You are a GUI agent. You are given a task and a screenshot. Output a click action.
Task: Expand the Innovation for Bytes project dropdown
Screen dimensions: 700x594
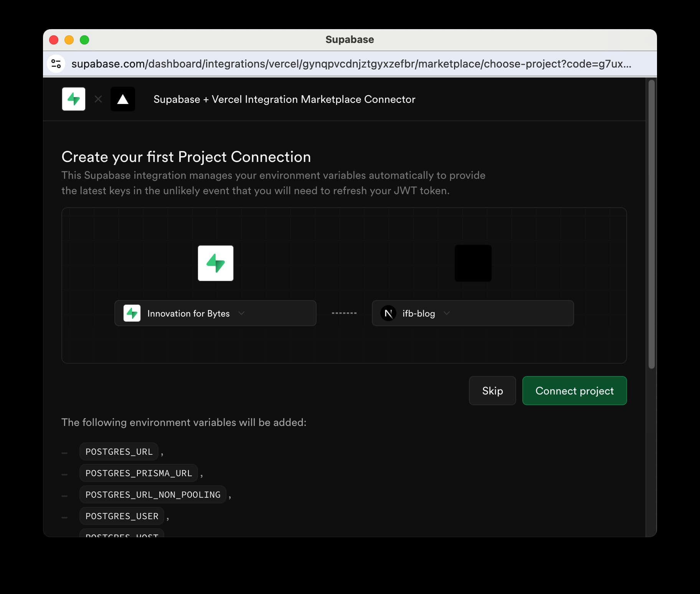click(x=215, y=313)
